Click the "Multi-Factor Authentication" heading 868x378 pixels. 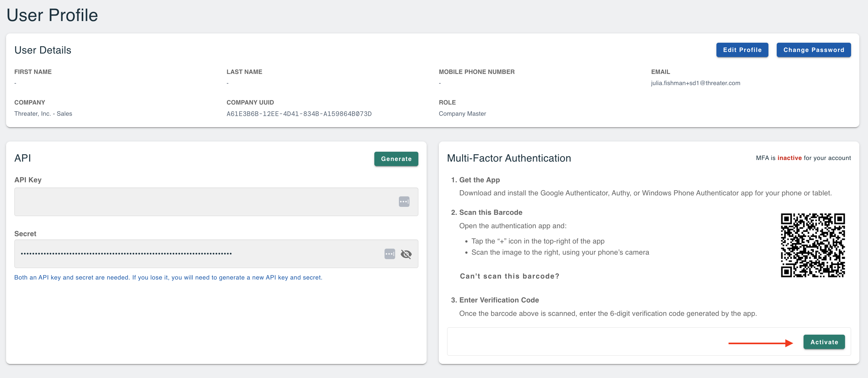coord(509,158)
